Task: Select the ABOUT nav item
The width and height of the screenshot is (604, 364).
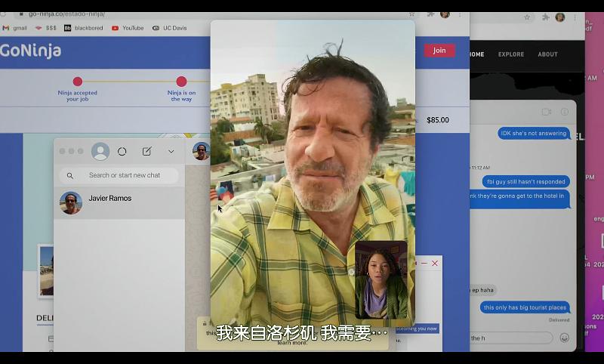Action: point(547,54)
